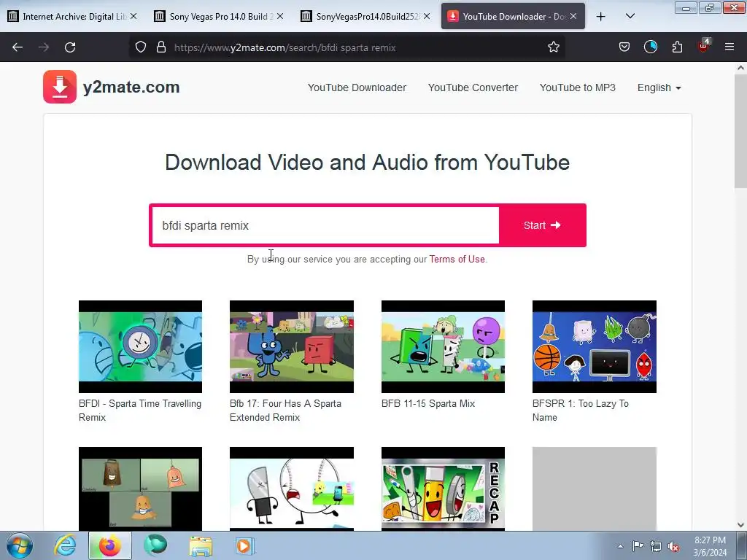
Task: Open the BFDI Sparta Time Travelling Remix thumbnail
Action: 140,346
